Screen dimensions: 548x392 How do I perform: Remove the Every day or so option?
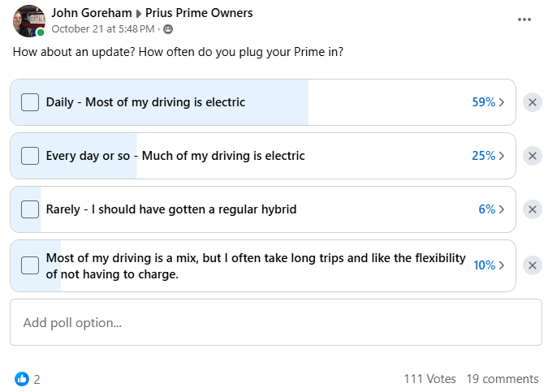533,156
